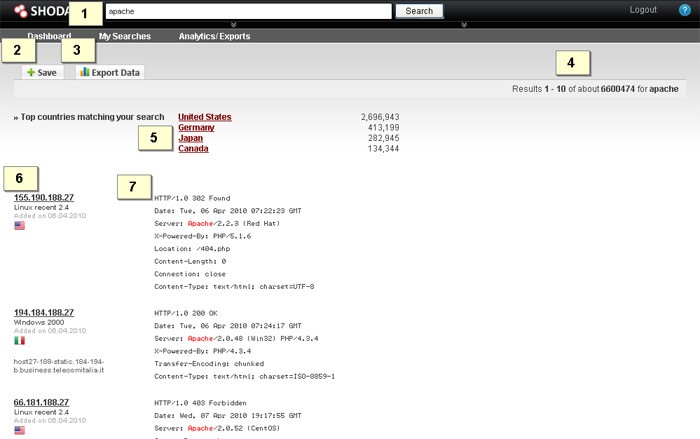Viewport: 700px width, 439px height.
Task: Open My Searches menu item
Action: pyautogui.click(x=125, y=36)
